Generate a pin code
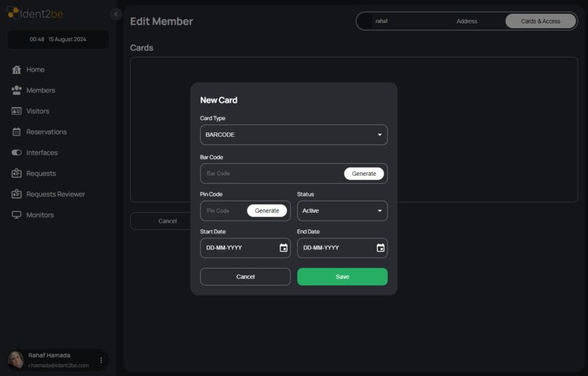 click(267, 210)
